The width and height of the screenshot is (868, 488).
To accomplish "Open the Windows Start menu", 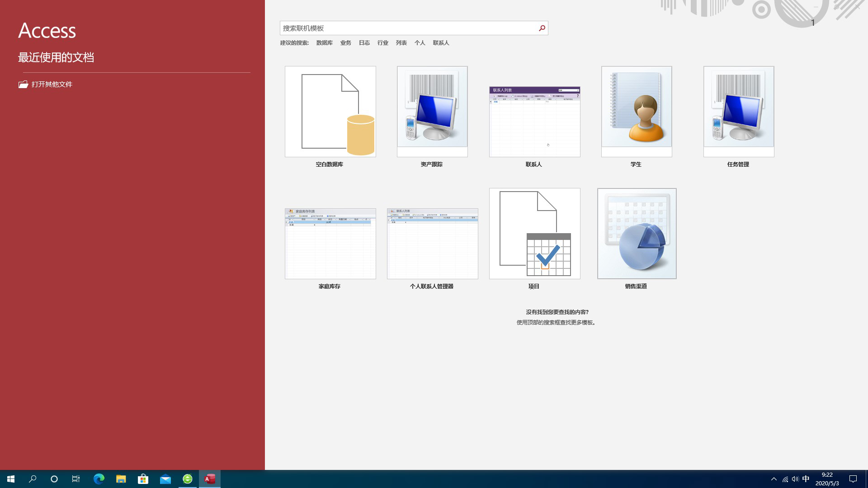I will click(11, 479).
